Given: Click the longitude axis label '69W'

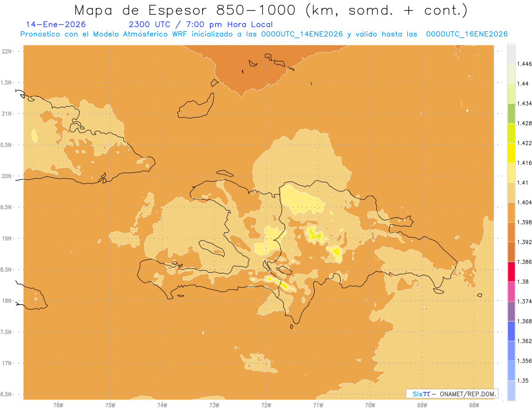Looking at the screenshot, I should pos(422,405).
